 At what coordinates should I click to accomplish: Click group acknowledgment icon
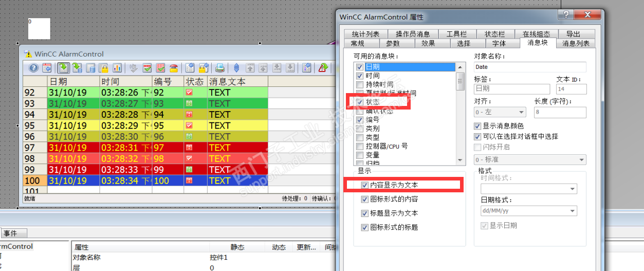click(x=160, y=68)
